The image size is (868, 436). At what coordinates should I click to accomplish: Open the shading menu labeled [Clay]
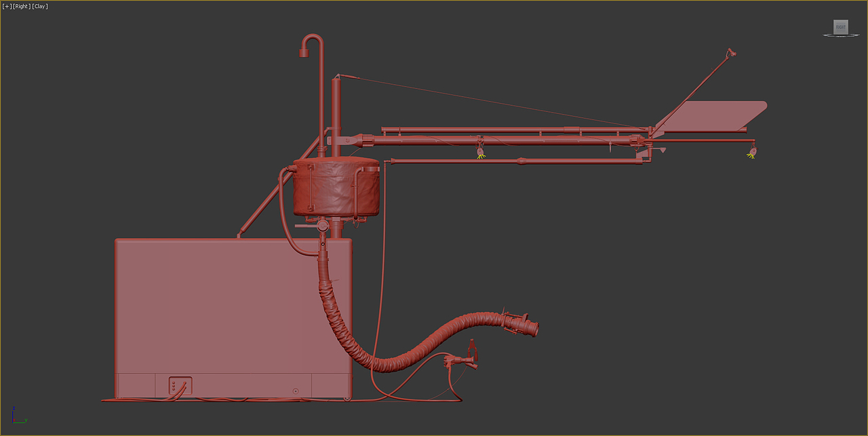pyautogui.click(x=40, y=5)
